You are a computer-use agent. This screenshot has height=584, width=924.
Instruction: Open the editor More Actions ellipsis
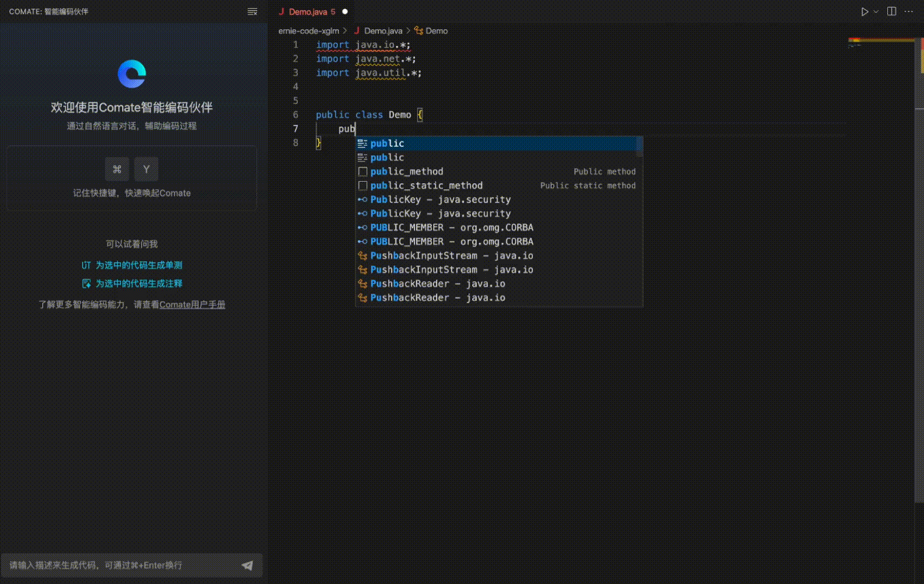tap(909, 11)
